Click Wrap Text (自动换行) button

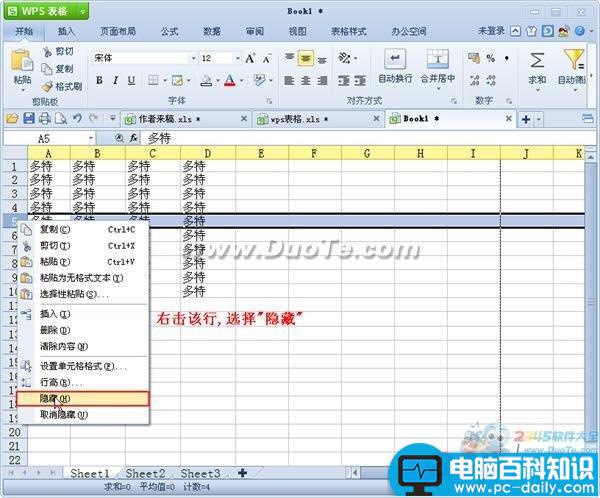coord(395,67)
